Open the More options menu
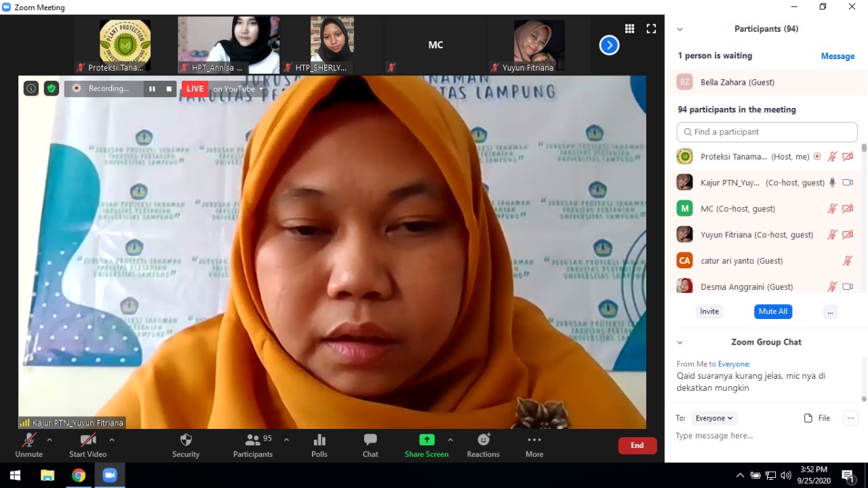 [534, 440]
